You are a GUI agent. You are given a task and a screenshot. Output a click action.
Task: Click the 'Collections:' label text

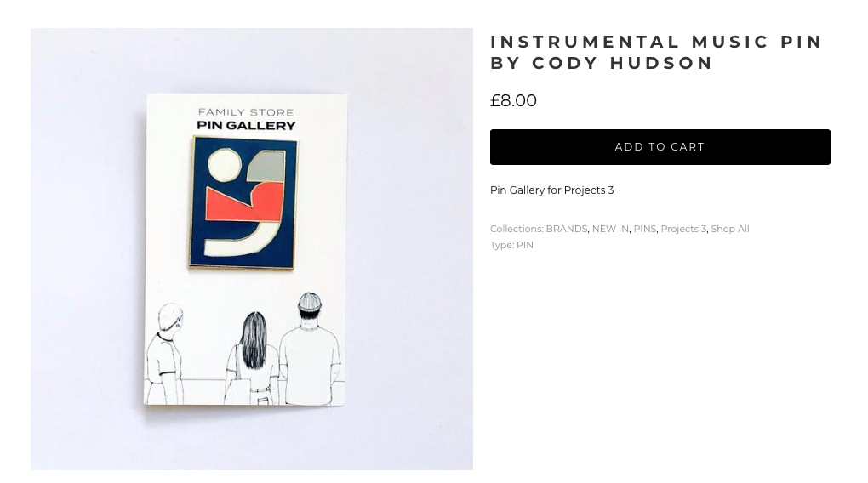517,229
